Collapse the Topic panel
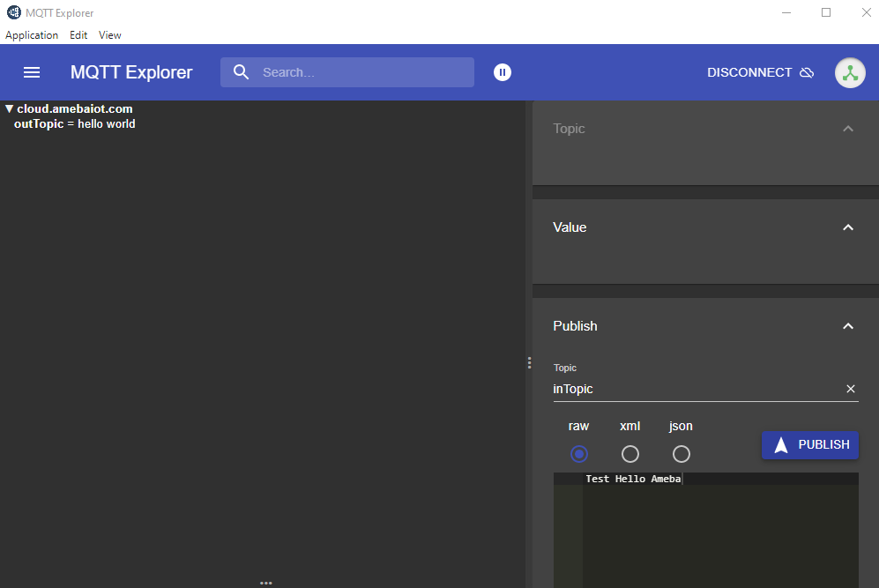 (x=848, y=129)
